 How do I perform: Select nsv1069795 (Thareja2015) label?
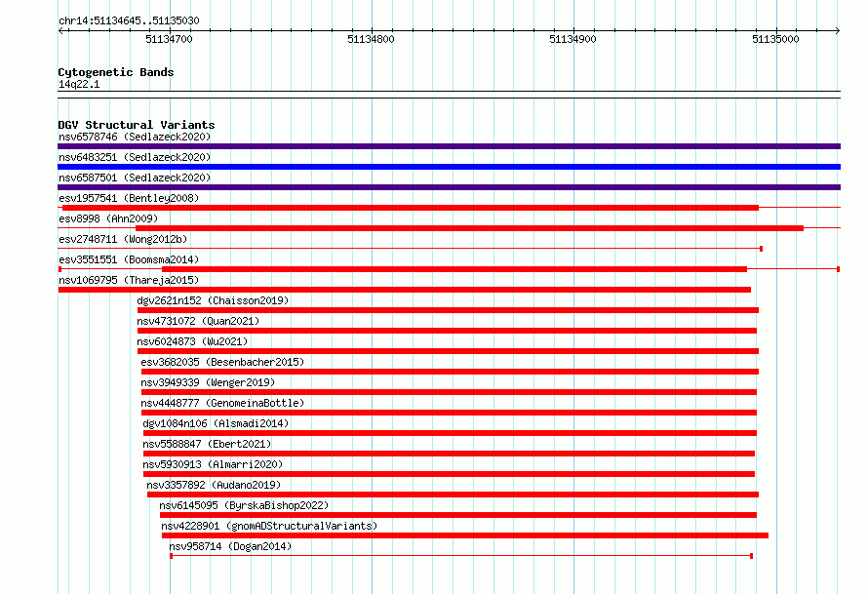(129, 280)
